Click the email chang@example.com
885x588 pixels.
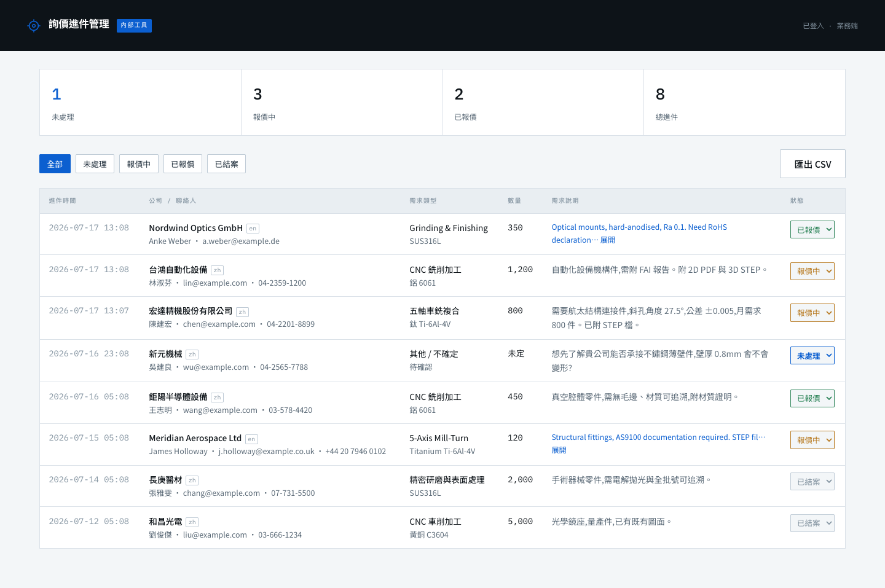[x=221, y=493]
